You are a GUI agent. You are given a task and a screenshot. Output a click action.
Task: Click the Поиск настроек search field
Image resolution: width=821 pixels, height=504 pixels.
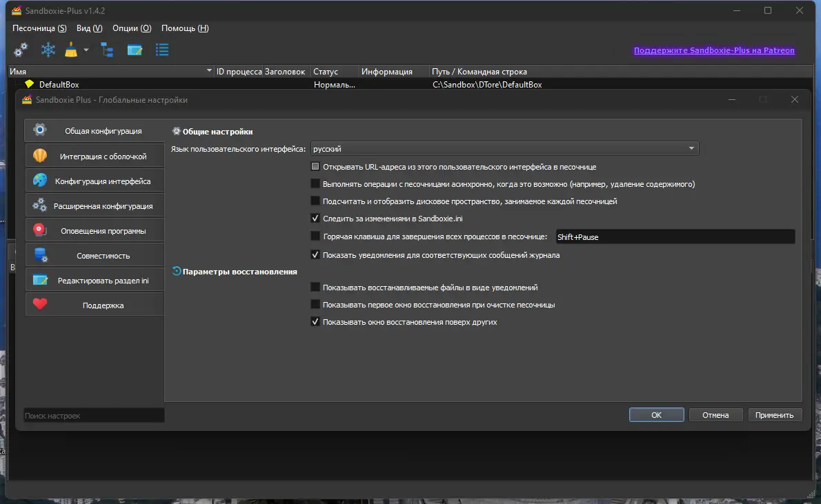94,416
